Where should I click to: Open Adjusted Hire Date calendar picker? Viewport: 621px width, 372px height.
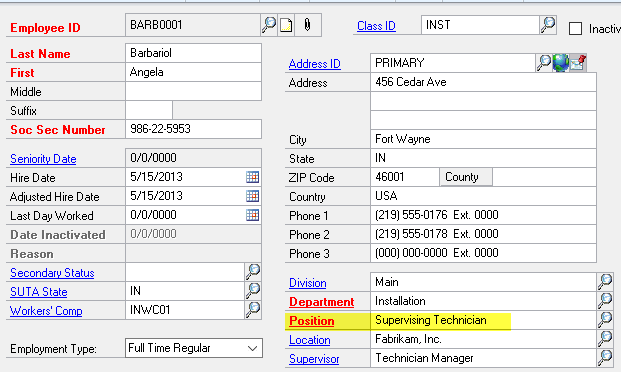pyautogui.click(x=252, y=196)
